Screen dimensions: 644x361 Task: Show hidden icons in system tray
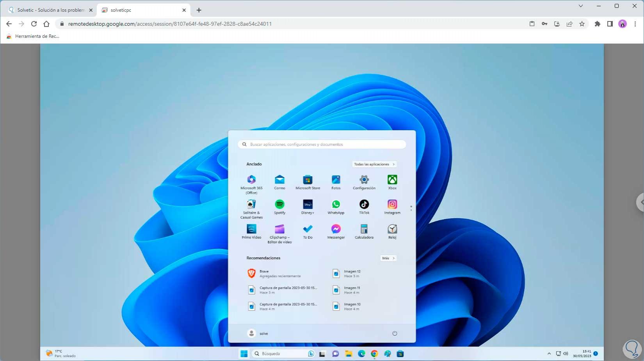tap(549, 354)
